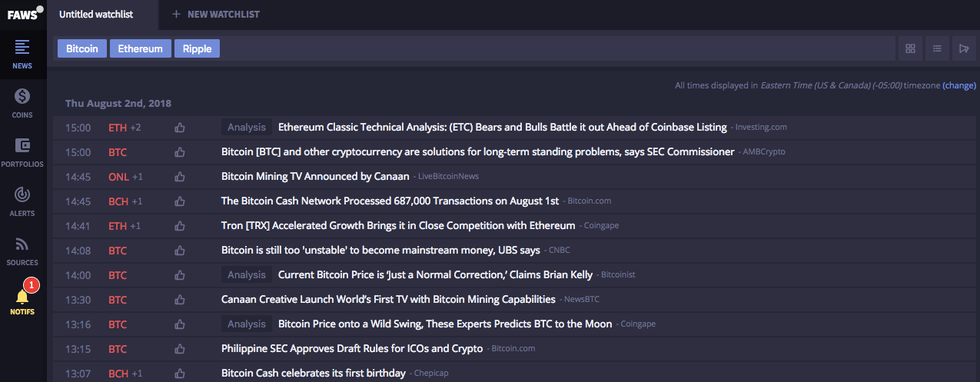Image resolution: width=980 pixels, height=382 pixels.
Task: Create a new watchlist tab
Action: pyautogui.click(x=216, y=15)
